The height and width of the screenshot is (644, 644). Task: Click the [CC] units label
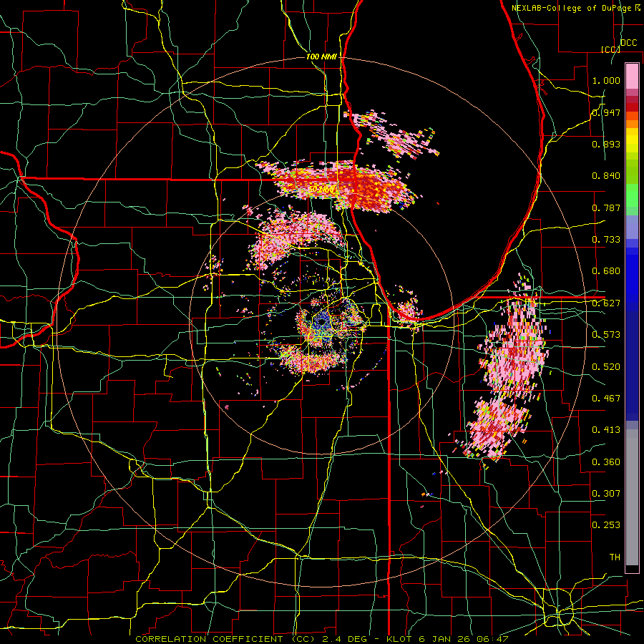(x=610, y=49)
